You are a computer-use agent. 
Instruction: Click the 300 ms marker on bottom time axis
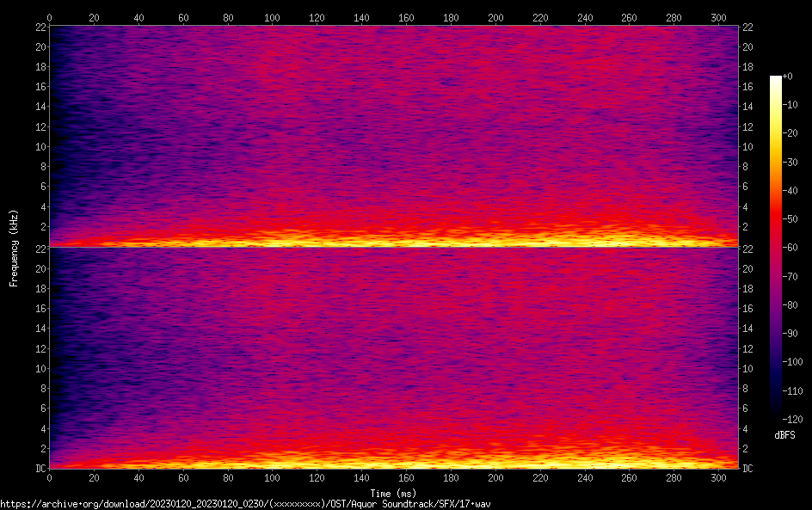click(x=718, y=478)
